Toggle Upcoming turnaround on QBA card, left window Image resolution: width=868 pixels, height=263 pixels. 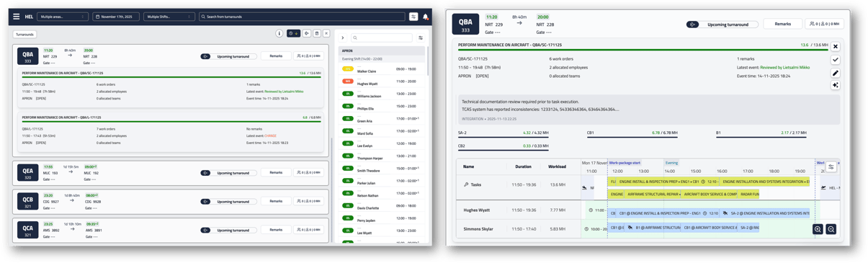point(228,56)
